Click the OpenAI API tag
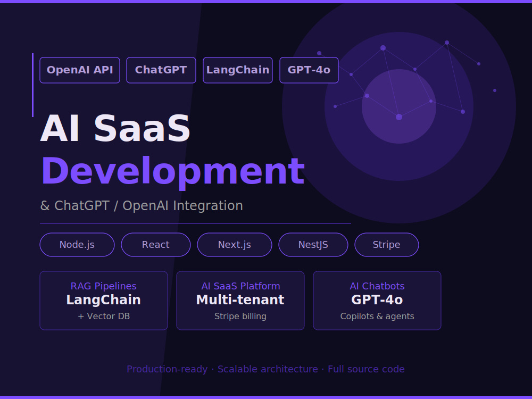 pyautogui.click(x=80, y=70)
